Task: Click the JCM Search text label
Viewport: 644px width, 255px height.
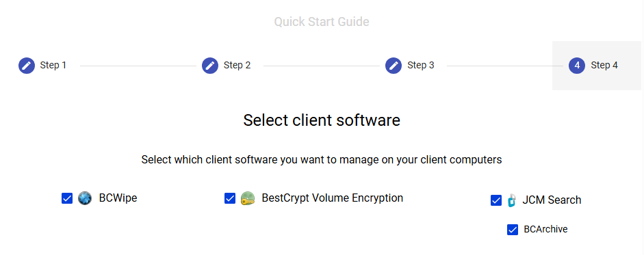Action: pos(552,200)
